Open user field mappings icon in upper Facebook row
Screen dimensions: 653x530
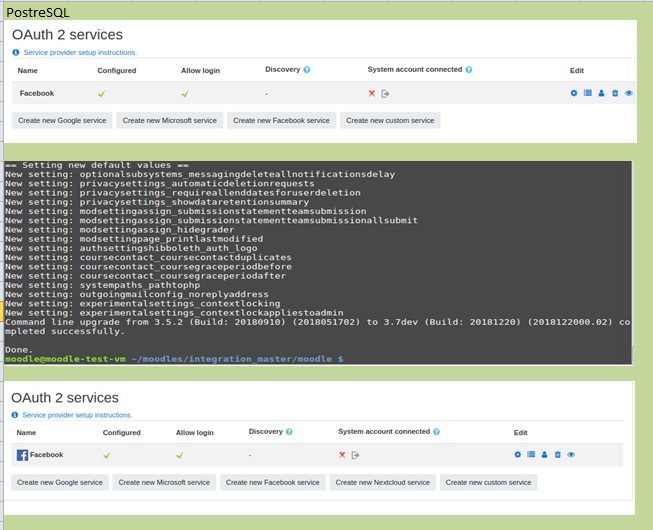[601, 93]
